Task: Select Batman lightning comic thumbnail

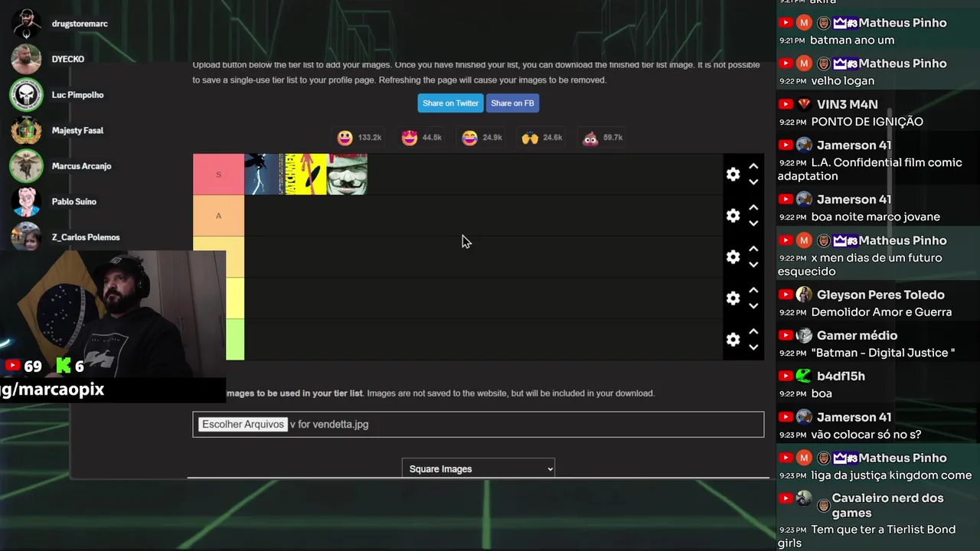Action: point(265,174)
